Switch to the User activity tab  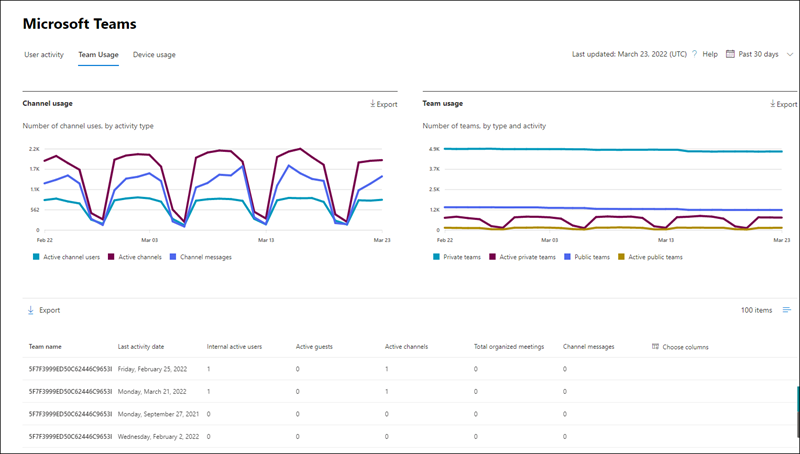44,54
